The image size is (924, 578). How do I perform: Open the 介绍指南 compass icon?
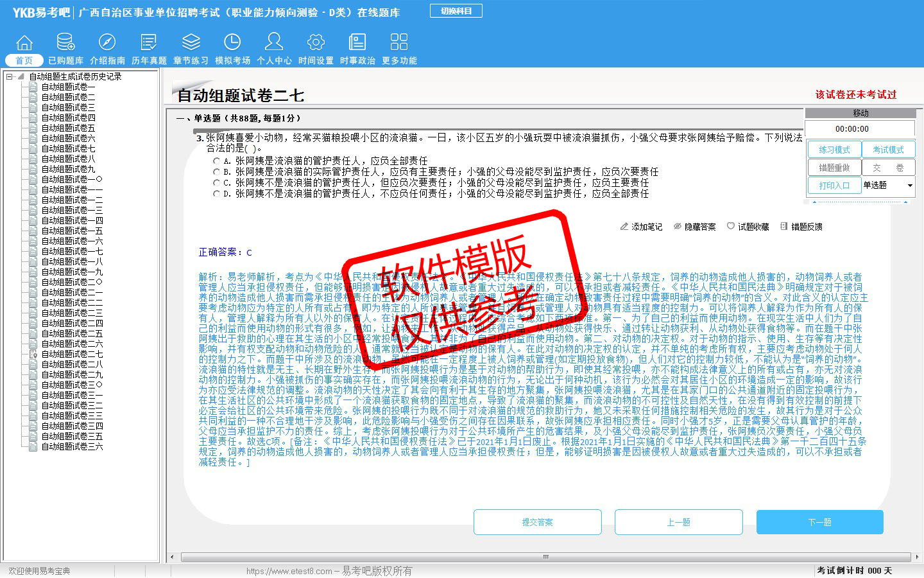[107, 43]
